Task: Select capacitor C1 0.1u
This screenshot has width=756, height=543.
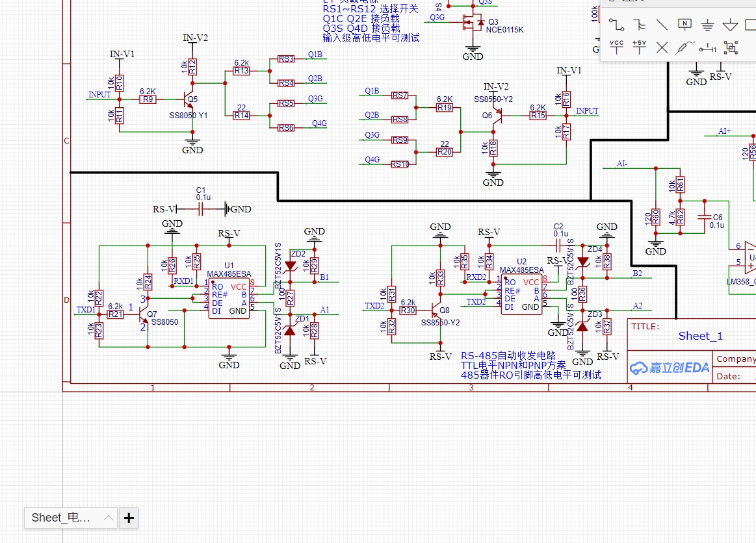Action: point(201,208)
